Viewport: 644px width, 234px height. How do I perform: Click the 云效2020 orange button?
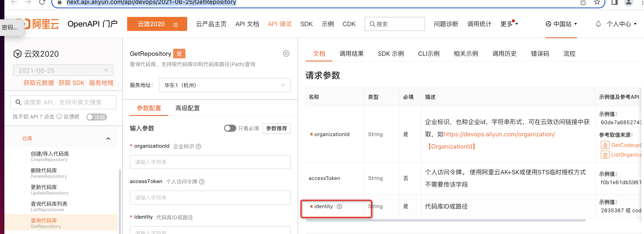click(x=157, y=24)
